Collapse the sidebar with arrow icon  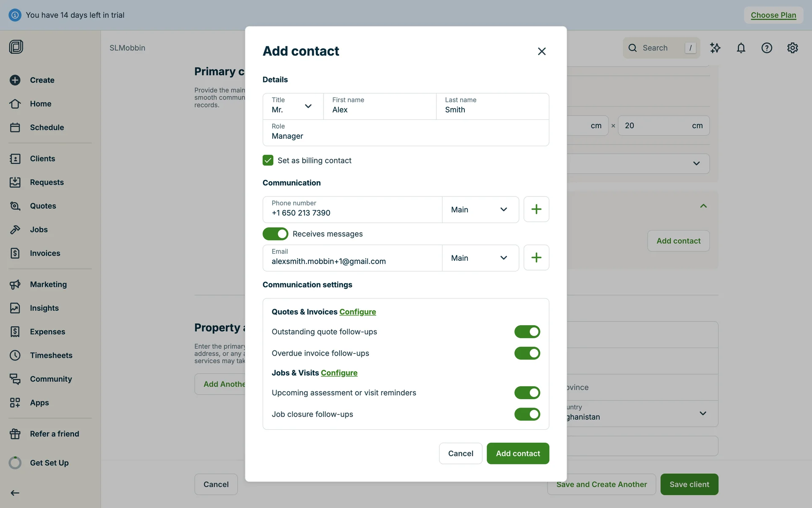(15, 493)
